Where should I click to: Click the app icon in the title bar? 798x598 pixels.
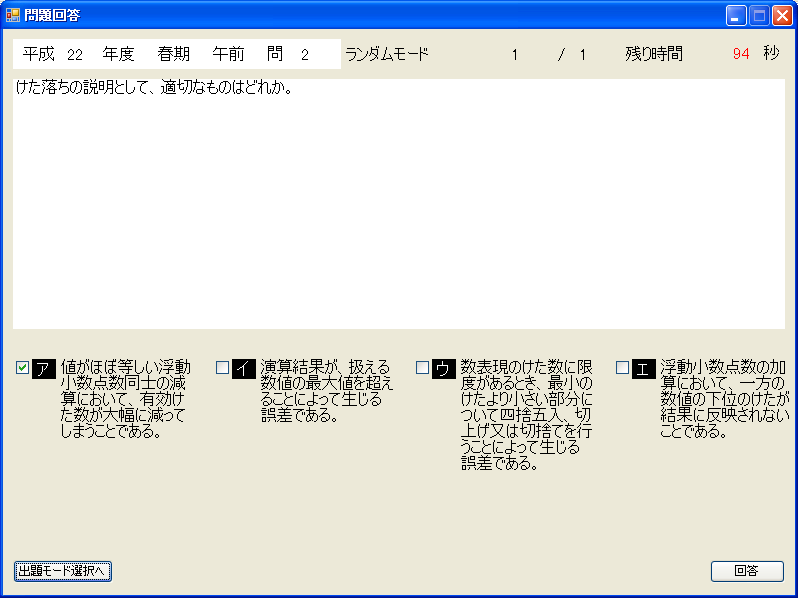tap(13, 15)
